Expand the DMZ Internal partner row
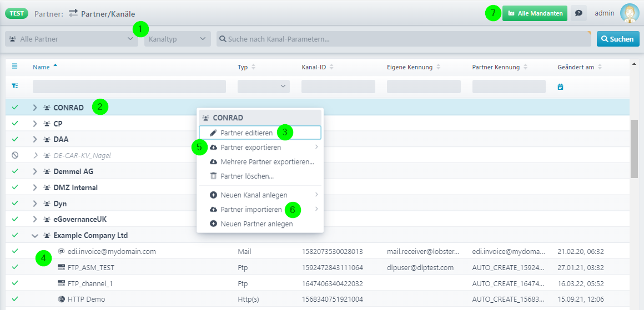 (35, 187)
